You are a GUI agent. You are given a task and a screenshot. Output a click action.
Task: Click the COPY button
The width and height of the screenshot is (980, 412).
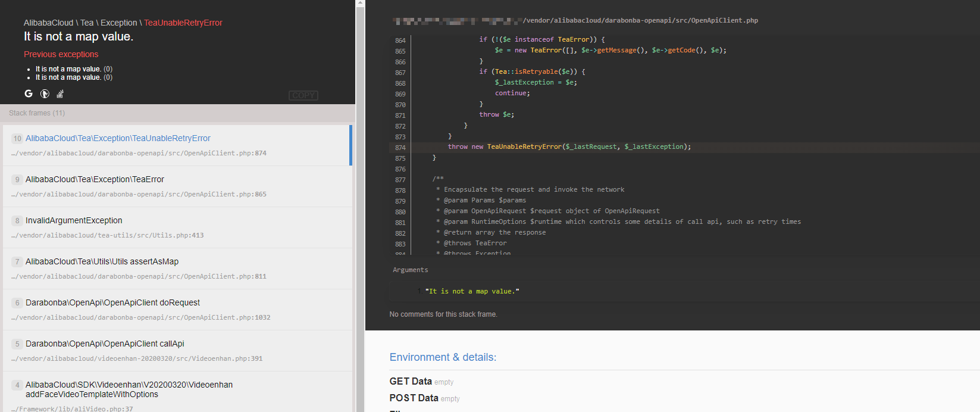303,95
